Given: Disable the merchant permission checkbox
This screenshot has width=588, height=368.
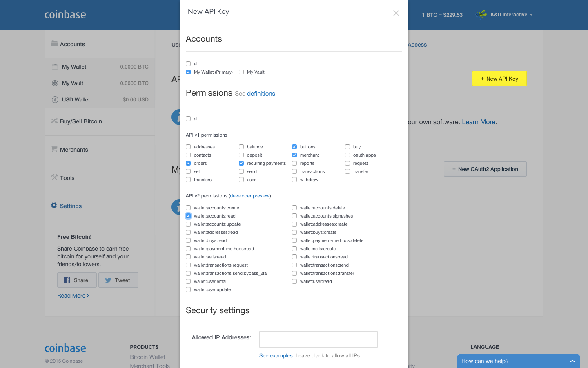Looking at the screenshot, I should tap(294, 155).
